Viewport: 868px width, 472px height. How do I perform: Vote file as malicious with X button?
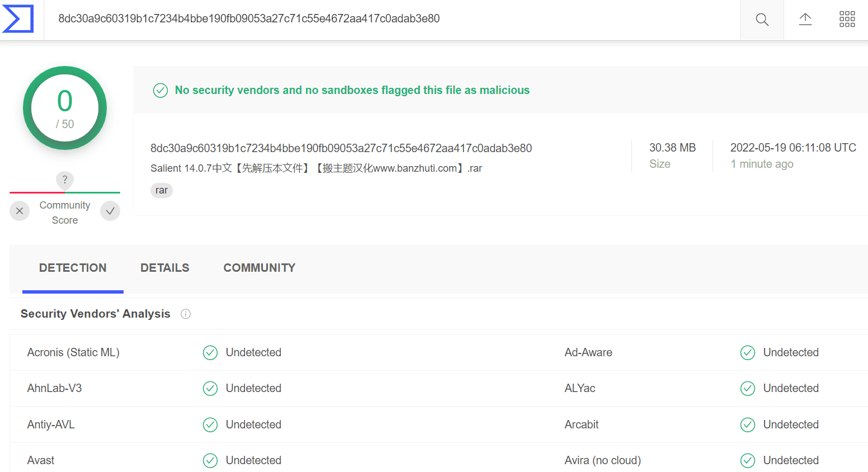click(20, 211)
